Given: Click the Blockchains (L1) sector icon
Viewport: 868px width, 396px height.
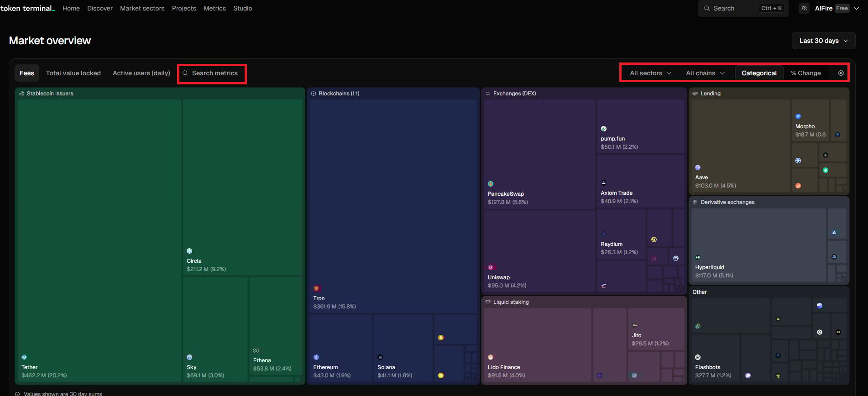Looking at the screenshot, I should pyautogui.click(x=314, y=94).
